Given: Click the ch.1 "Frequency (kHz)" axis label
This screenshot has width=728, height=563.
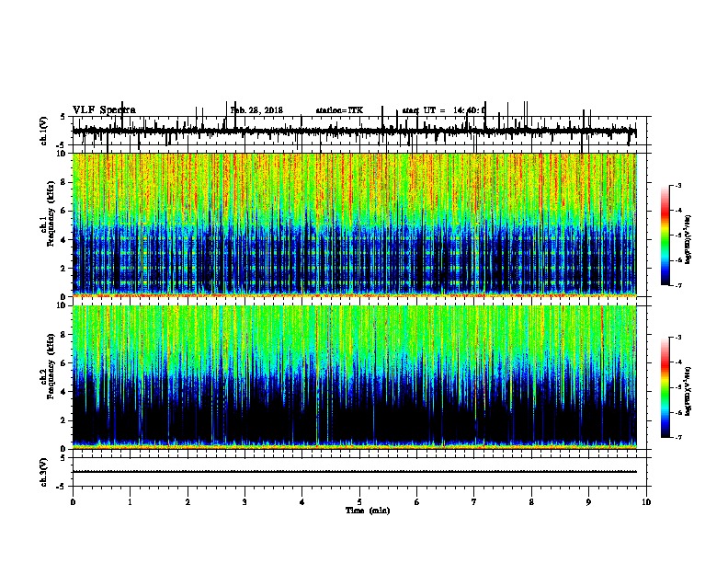Looking at the screenshot, I should coord(51,213).
